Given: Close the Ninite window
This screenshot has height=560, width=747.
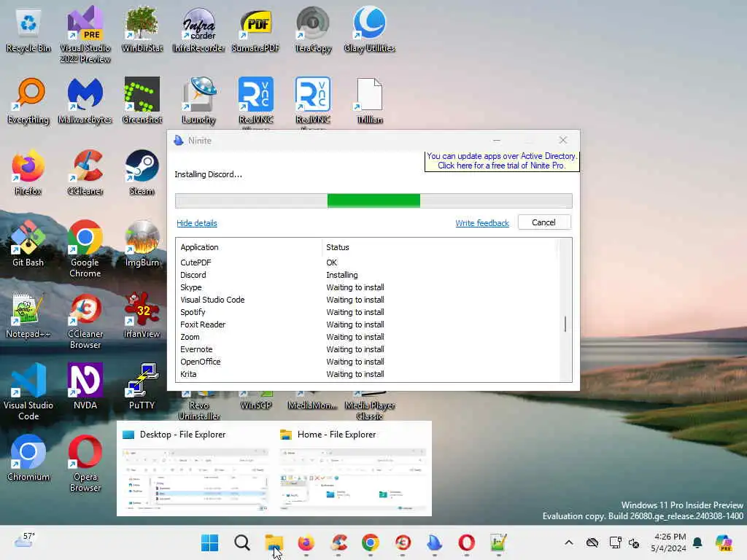Looking at the screenshot, I should (562, 140).
